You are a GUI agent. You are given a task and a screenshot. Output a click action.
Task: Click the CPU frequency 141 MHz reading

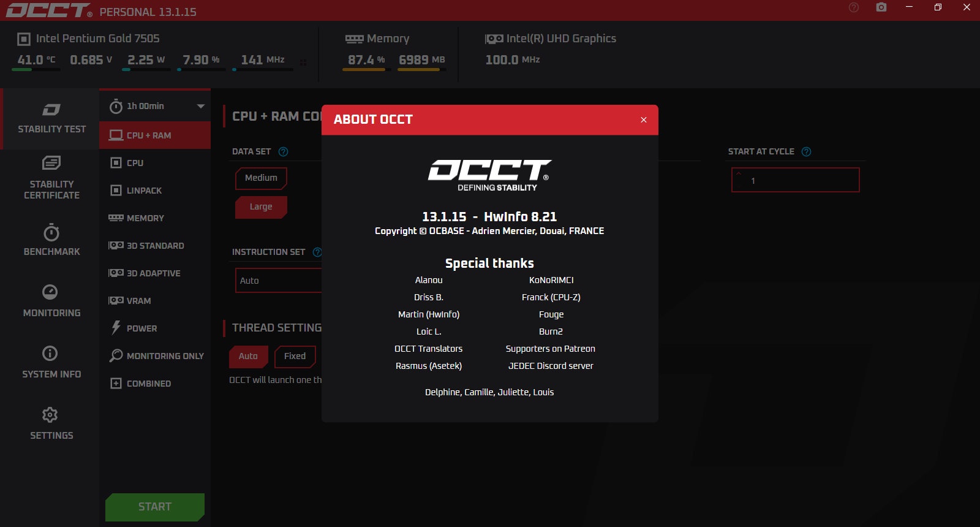(x=263, y=60)
